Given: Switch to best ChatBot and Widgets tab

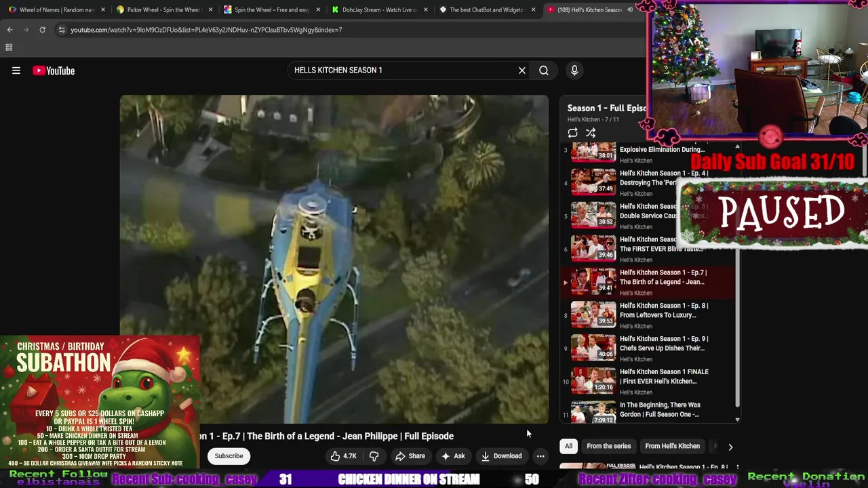Looking at the screenshot, I should tap(486, 9).
